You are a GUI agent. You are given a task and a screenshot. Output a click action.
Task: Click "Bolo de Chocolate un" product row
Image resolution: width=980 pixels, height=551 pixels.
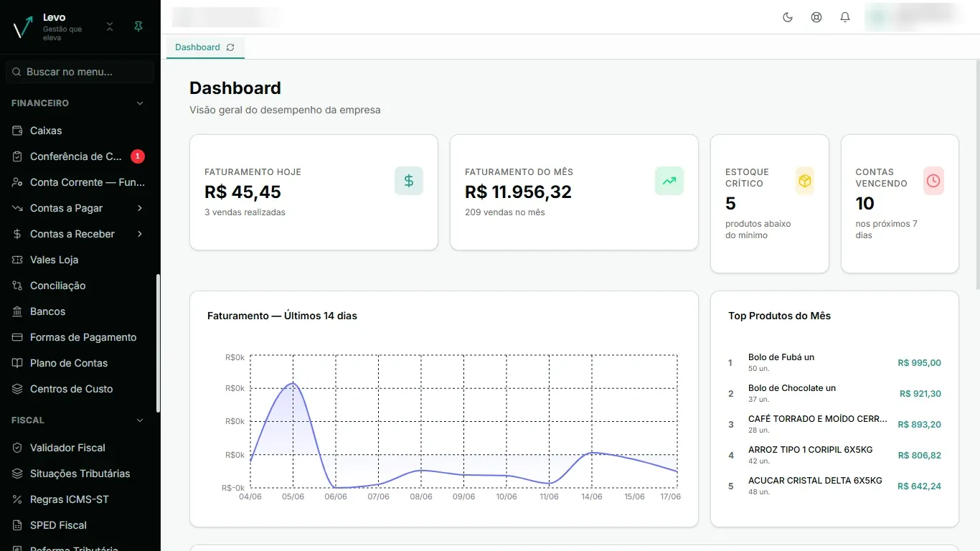click(834, 393)
